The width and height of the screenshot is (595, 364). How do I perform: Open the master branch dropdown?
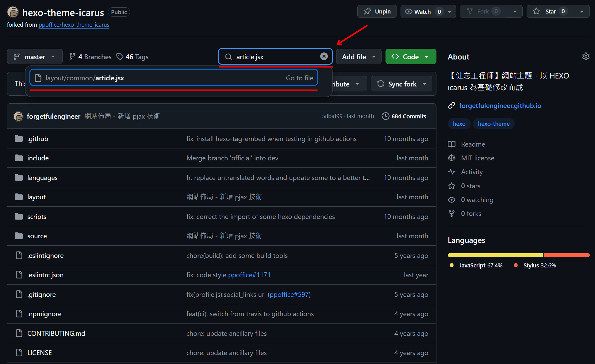tap(35, 56)
